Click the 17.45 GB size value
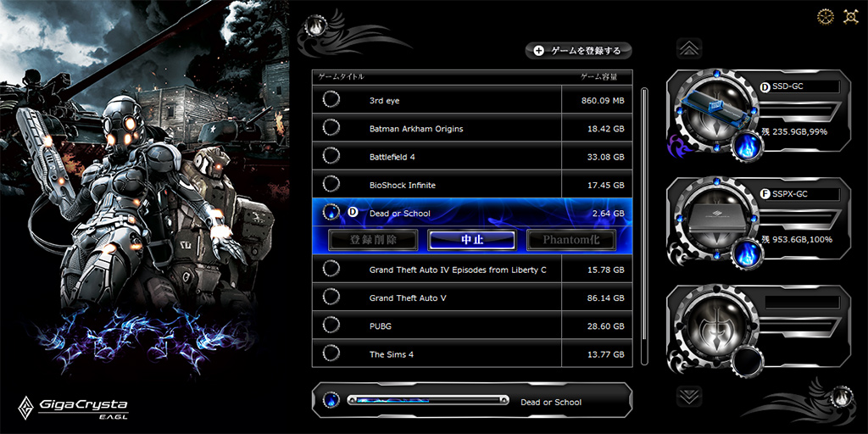The image size is (868, 434). (605, 185)
